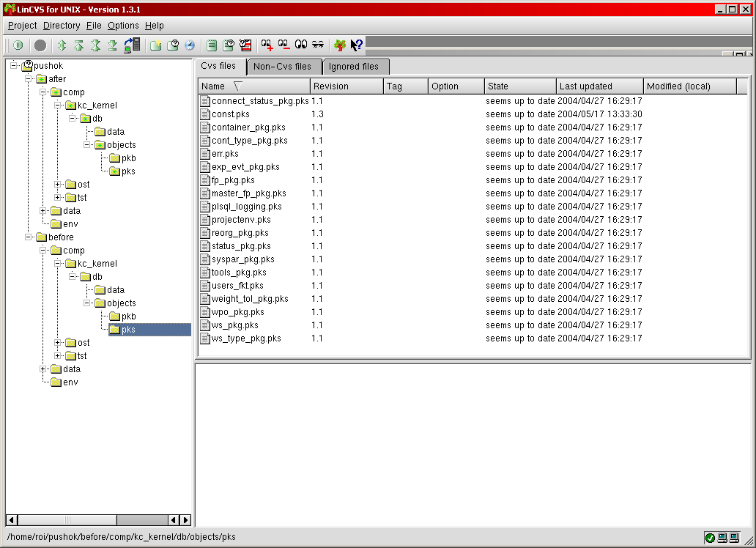The image size is (756, 548).
Task: Click the What's This help cursor icon
Action: (357, 45)
